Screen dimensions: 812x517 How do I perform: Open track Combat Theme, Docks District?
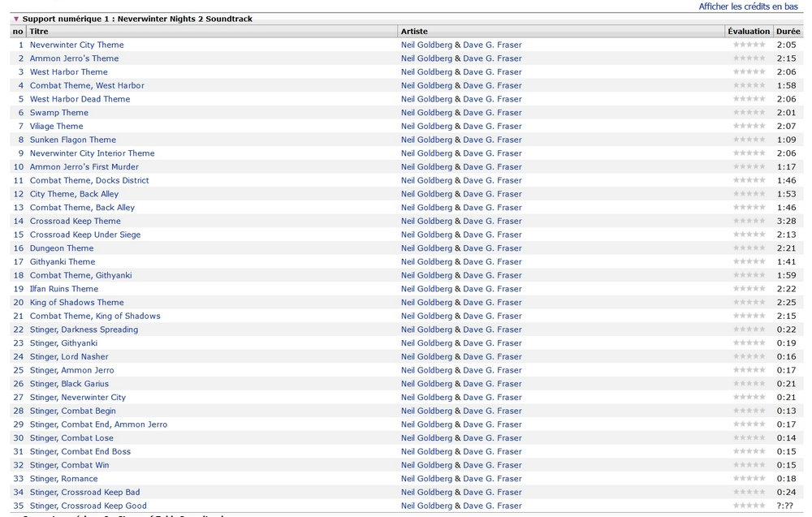(x=89, y=180)
